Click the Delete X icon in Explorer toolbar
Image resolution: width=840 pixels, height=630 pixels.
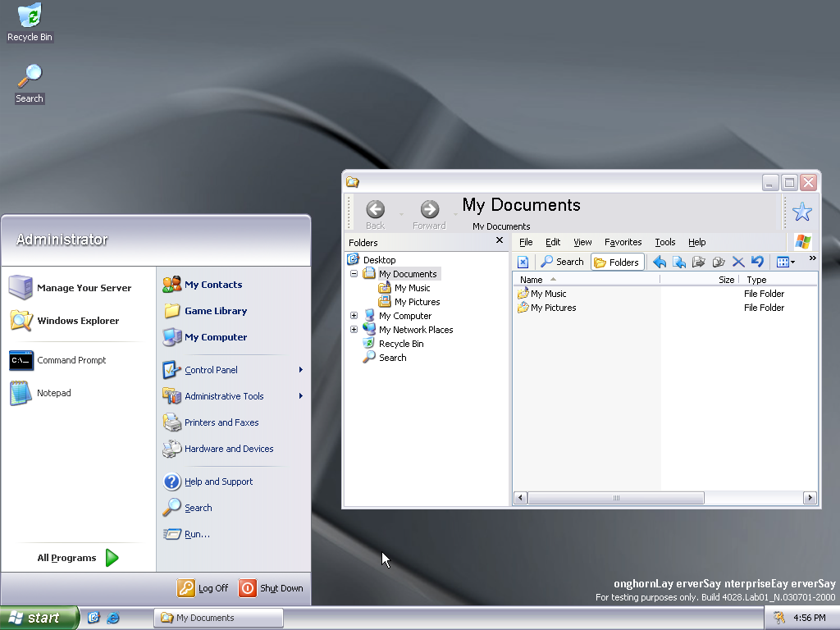click(x=737, y=262)
